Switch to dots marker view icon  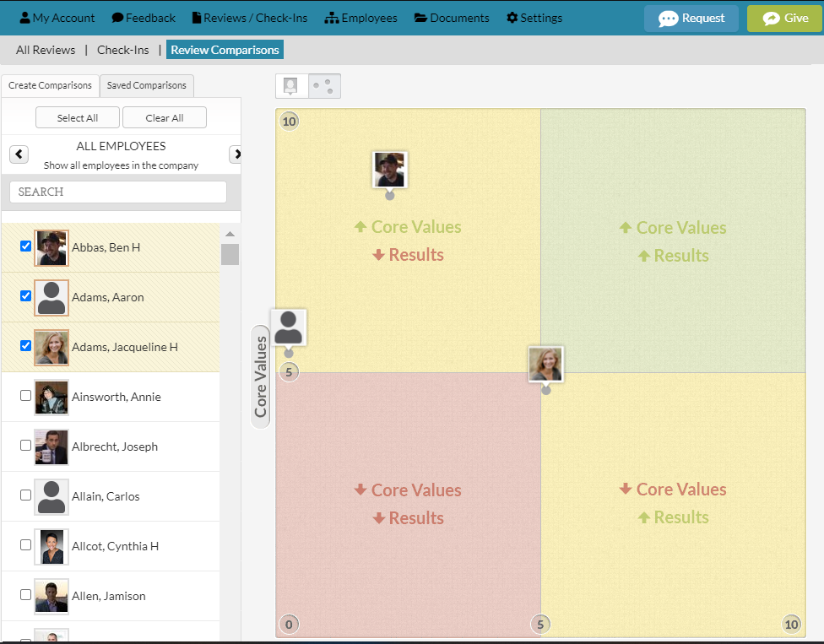click(x=323, y=86)
